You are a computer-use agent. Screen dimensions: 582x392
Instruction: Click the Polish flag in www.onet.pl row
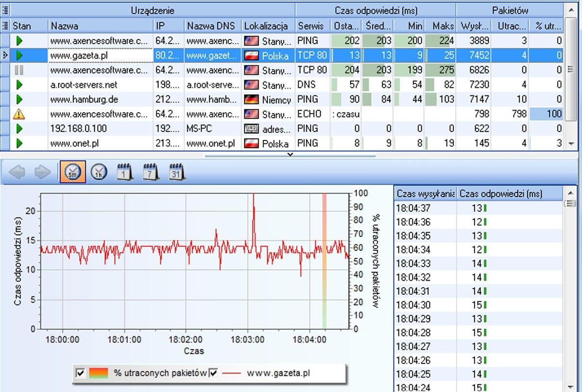pos(251,144)
